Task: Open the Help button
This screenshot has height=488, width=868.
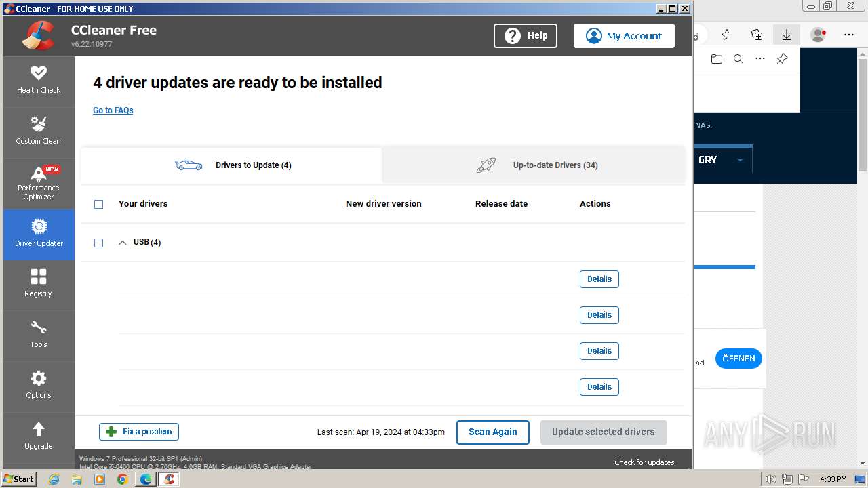Action: point(526,36)
